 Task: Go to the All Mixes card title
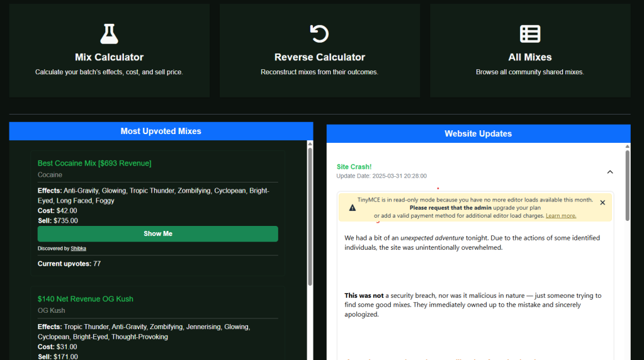tap(529, 57)
